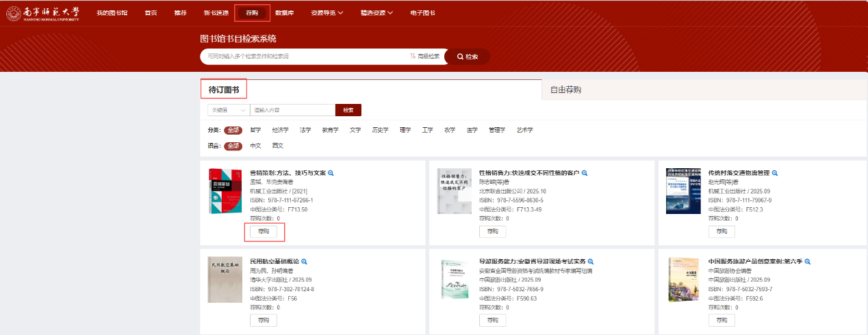Switch to the 自由荐购 tab

[565, 90]
